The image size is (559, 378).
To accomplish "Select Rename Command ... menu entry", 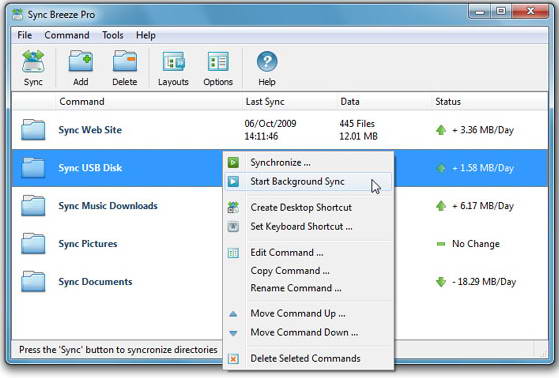I will (309, 288).
